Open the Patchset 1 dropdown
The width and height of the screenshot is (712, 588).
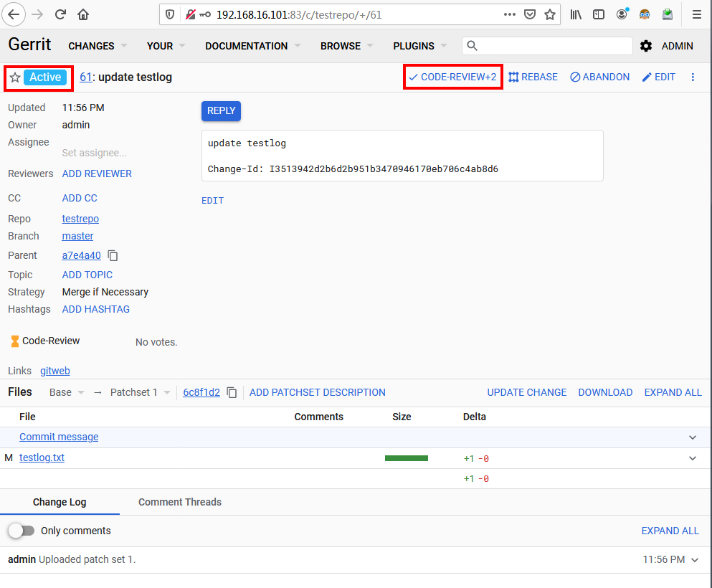tap(140, 392)
